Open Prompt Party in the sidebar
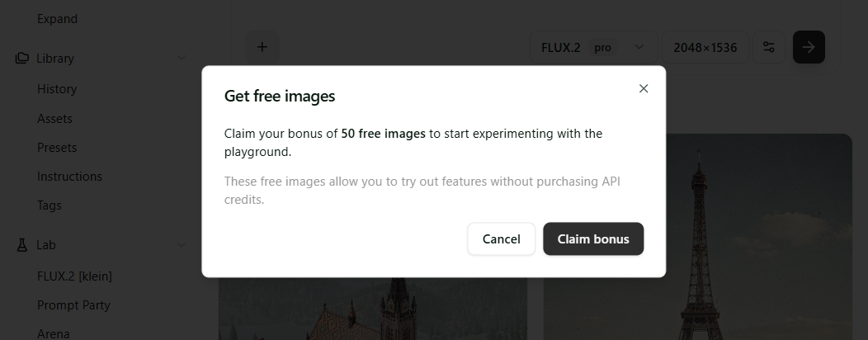 tap(73, 305)
